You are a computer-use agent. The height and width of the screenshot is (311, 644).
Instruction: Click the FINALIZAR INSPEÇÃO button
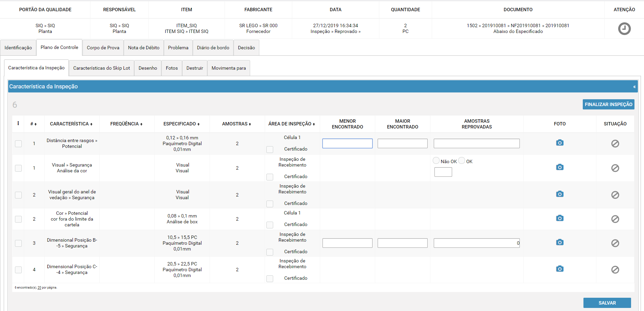[x=608, y=104]
